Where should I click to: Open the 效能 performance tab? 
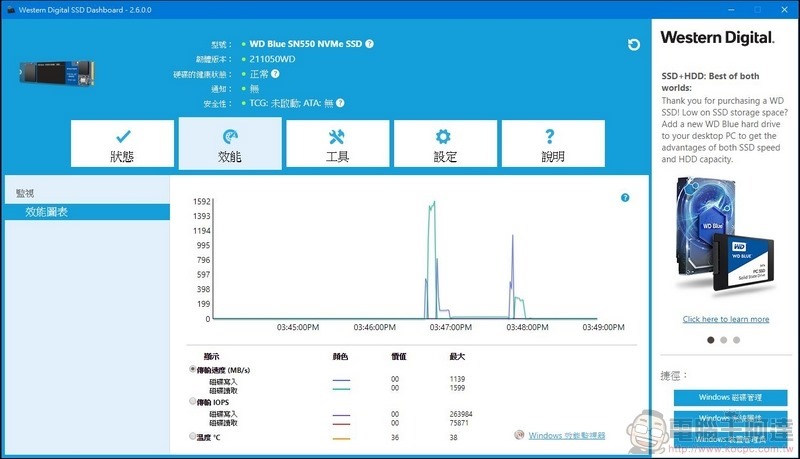click(230, 143)
